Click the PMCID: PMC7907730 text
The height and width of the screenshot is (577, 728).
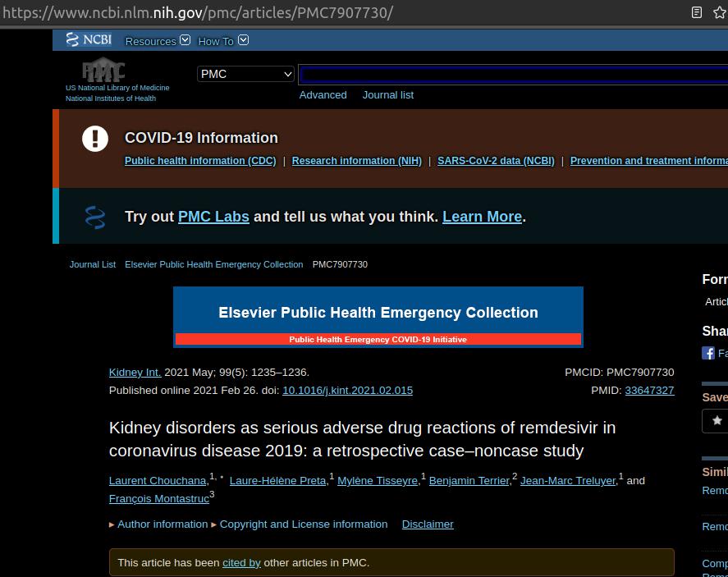click(x=620, y=373)
